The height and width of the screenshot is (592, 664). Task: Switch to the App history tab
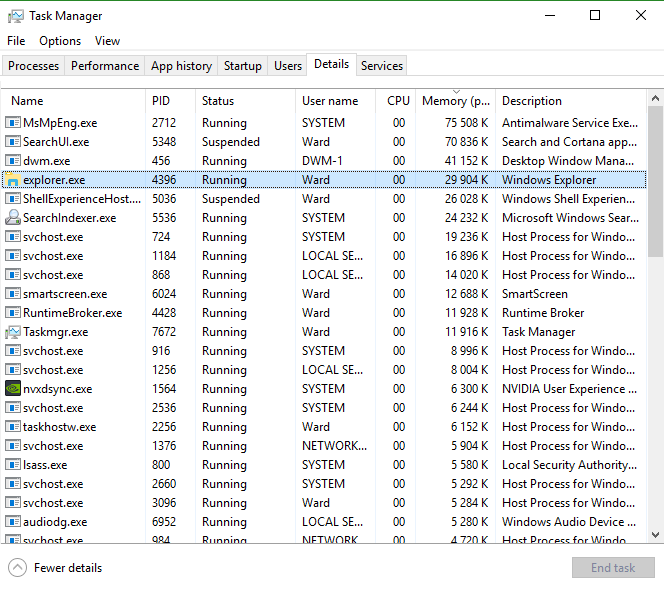point(181,66)
